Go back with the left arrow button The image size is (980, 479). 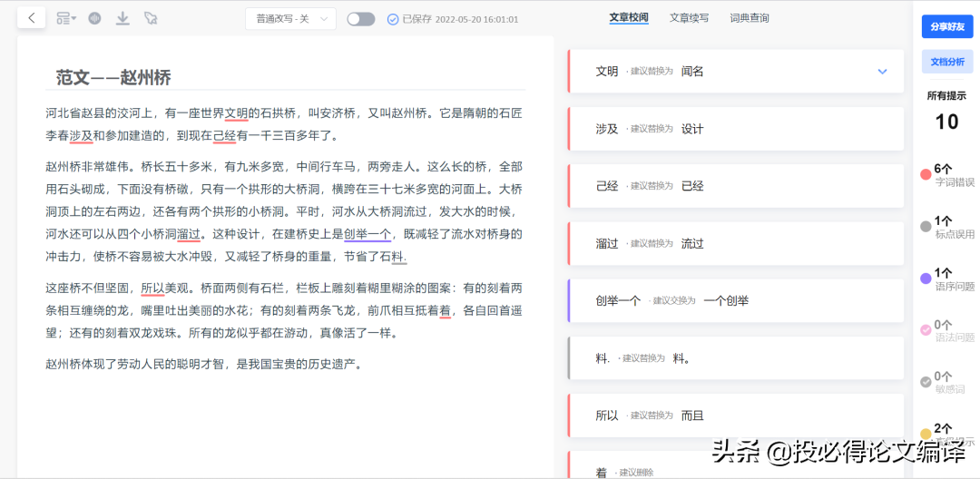tap(31, 18)
